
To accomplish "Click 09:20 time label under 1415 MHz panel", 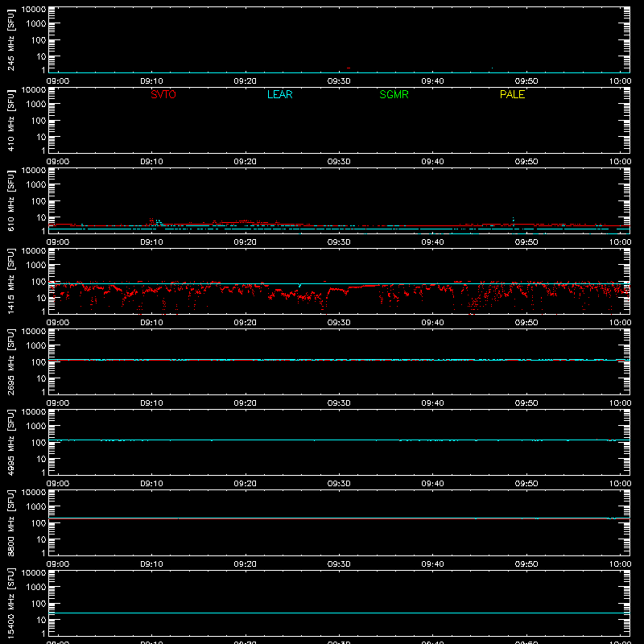I will pos(246,323).
